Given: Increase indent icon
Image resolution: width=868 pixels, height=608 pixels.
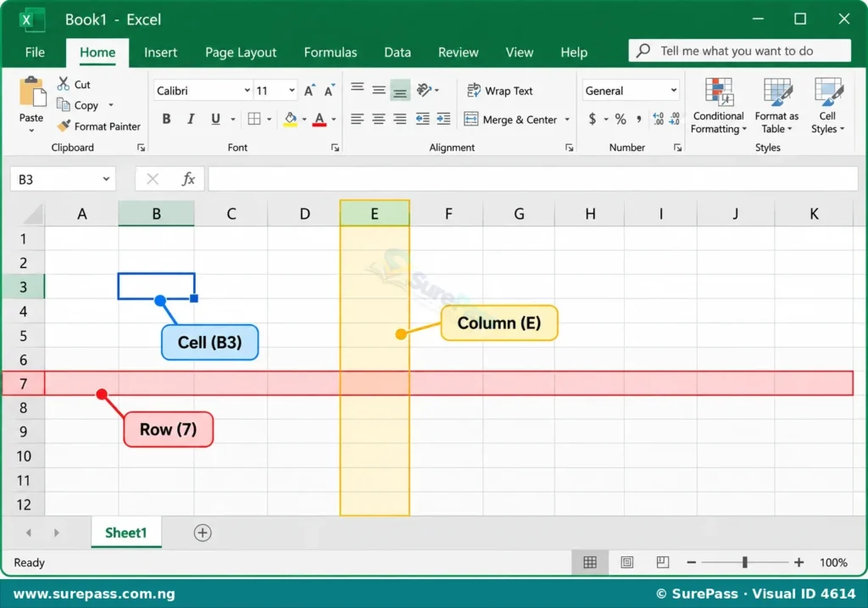Looking at the screenshot, I should (x=443, y=119).
